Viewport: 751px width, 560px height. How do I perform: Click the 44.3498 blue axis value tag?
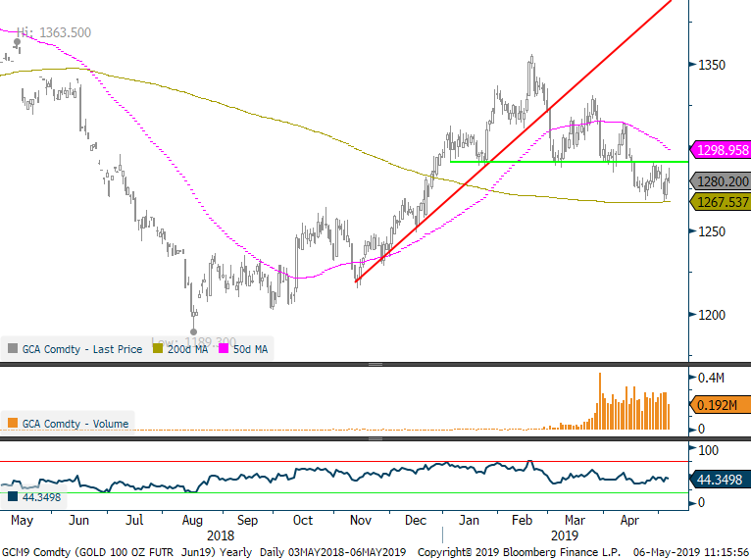click(x=721, y=479)
